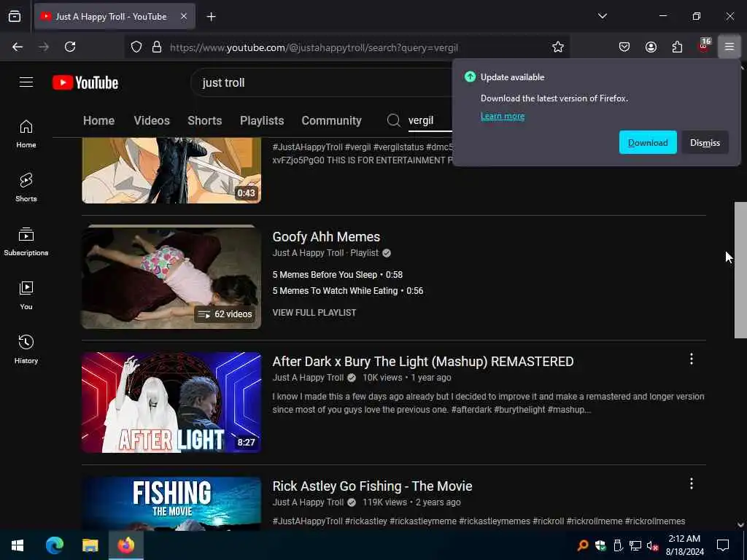Open the Firefox application menu hamburger
Image resolution: width=747 pixels, height=560 pixels.
pyautogui.click(x=729, y=47)
